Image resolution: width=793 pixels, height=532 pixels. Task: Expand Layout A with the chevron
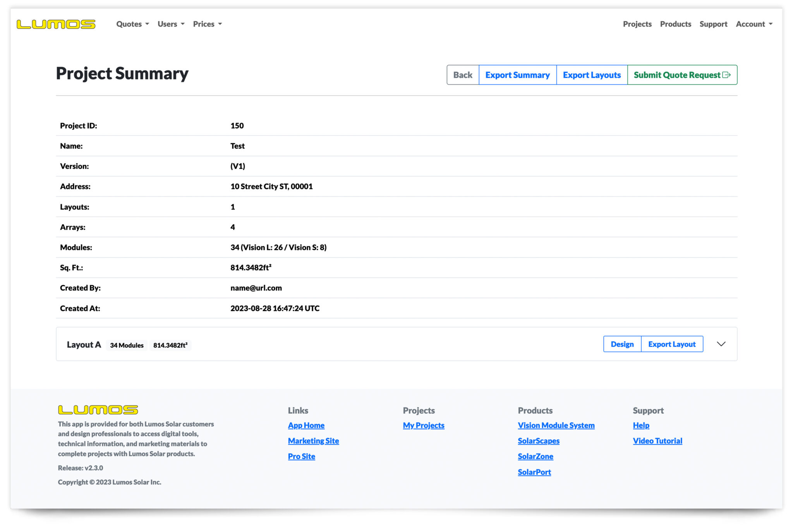coord(721,344)
